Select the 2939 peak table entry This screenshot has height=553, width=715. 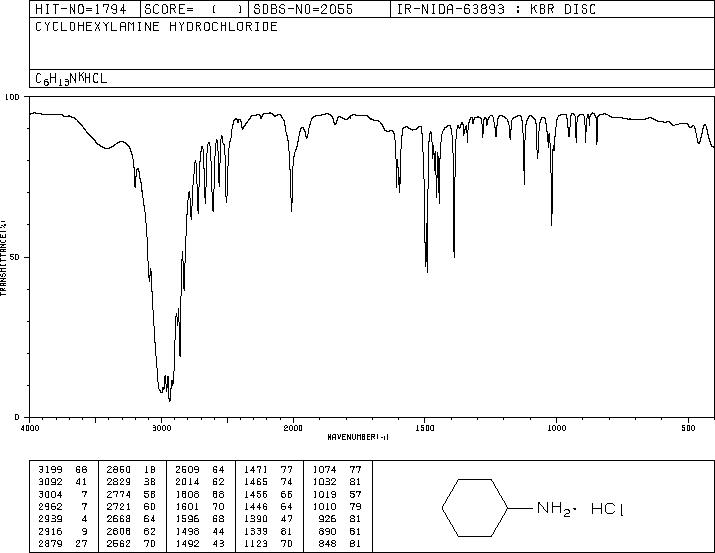tap(62, 519)
